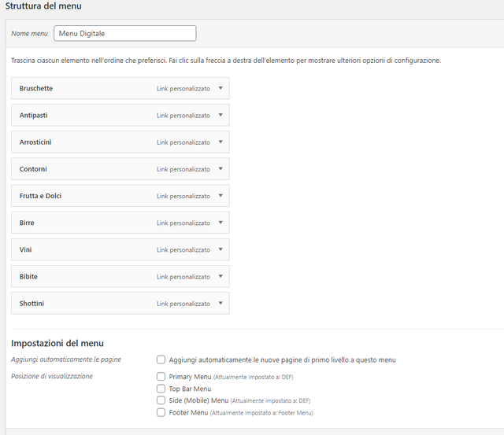Expand the Bibite menu item arrow

click(x=220, y=277)
